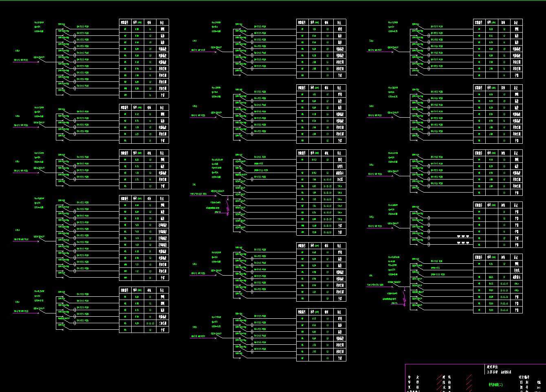
Task: Click the red hatch mark beside 结构
Action: pos(439,383)
